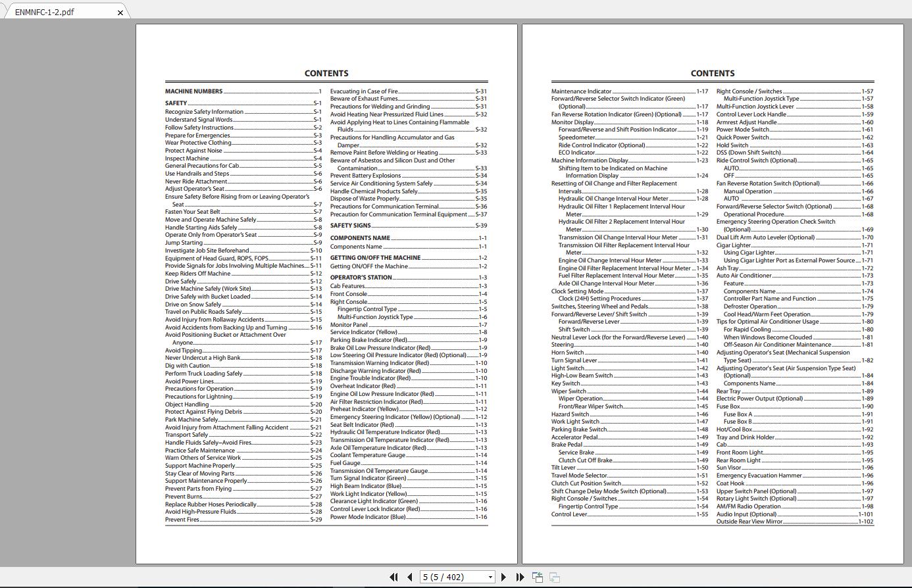Click the Inspect Machine entry
This screenshot has width=912, height=588.
pos(243,159)
